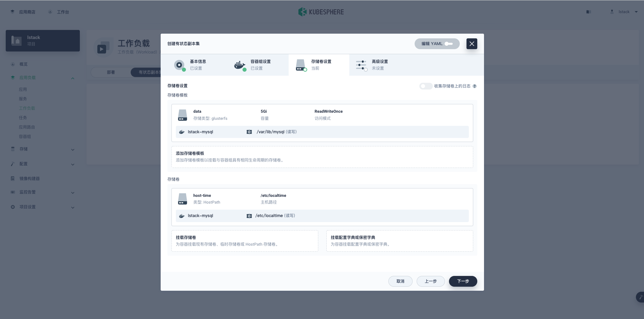Click the 取消 cancel button
This screenshot has height=319, width=644.
pos(400,281)
